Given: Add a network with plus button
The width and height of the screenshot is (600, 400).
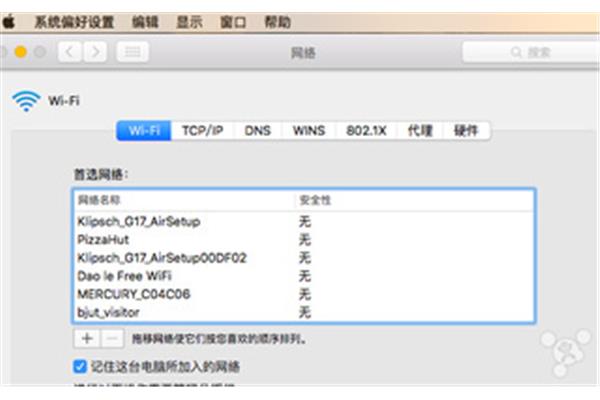Looking at the screenshot, I should coord(87,339).
